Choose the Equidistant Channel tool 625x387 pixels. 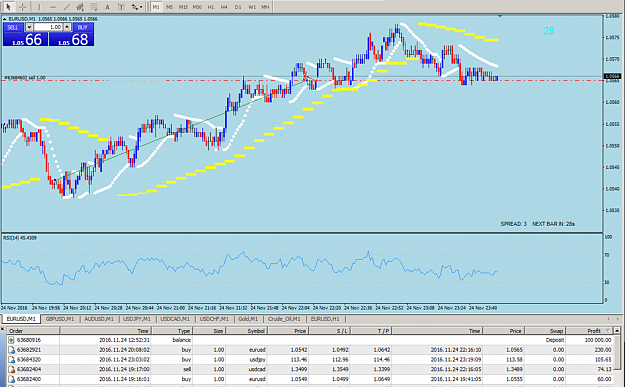[80, 7]
